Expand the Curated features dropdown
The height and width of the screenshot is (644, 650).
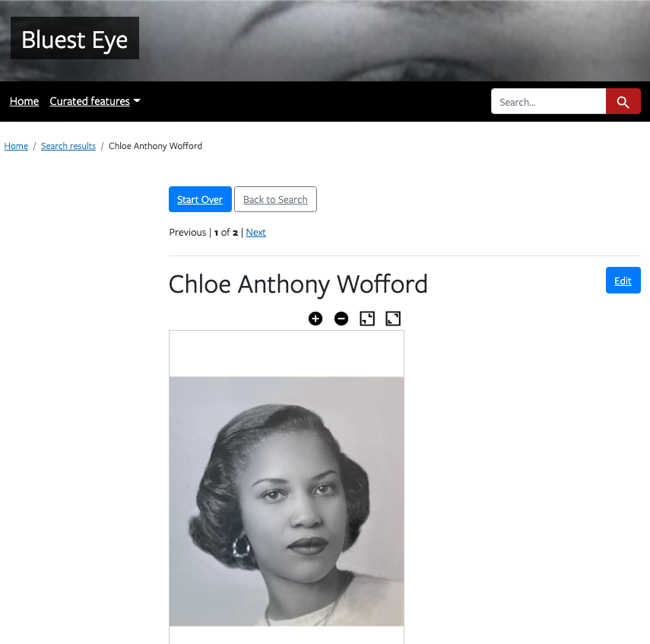[x=95, y=101]
